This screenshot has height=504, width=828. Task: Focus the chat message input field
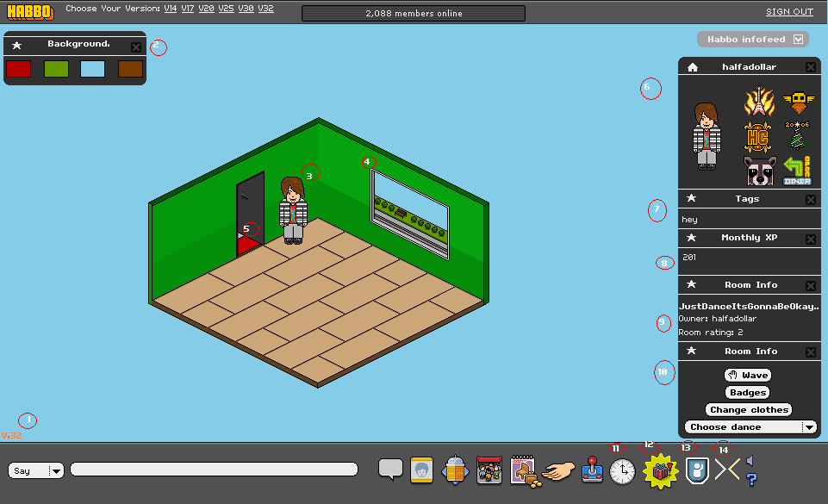click(214, 470)
